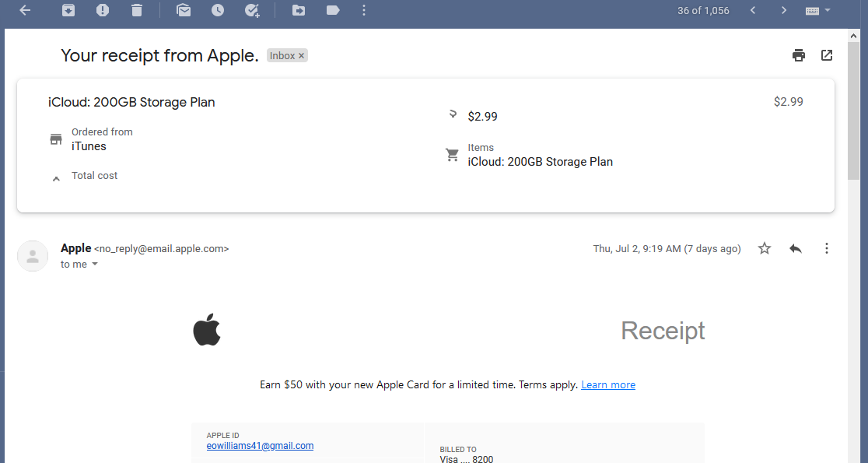Click the $2.99 price at card's right
Screen dimensions: 868x463
[x=789, y=101]
